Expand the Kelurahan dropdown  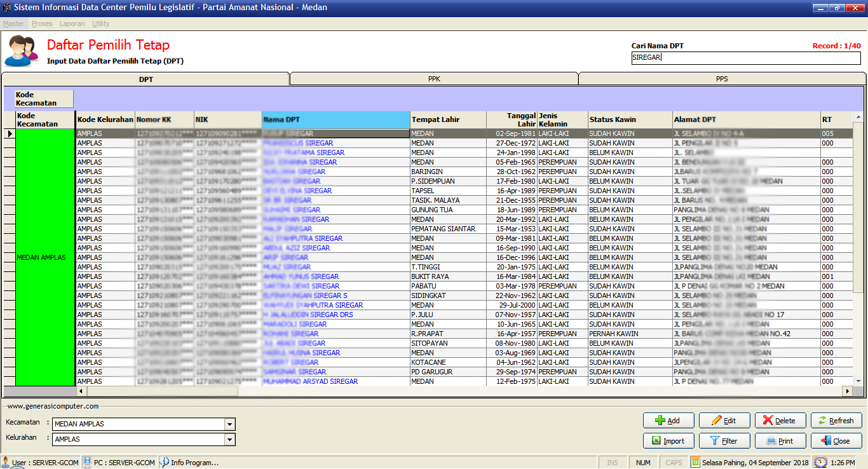pos(229,440)
